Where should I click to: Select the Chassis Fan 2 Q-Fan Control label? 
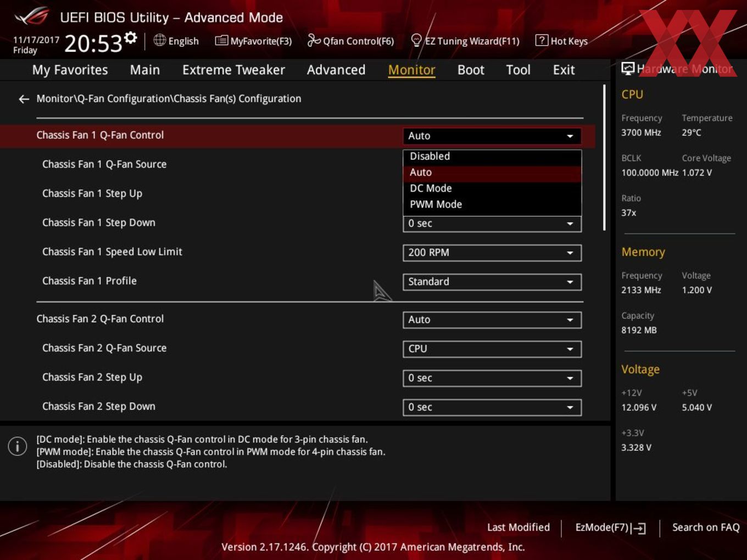point(100,319)
